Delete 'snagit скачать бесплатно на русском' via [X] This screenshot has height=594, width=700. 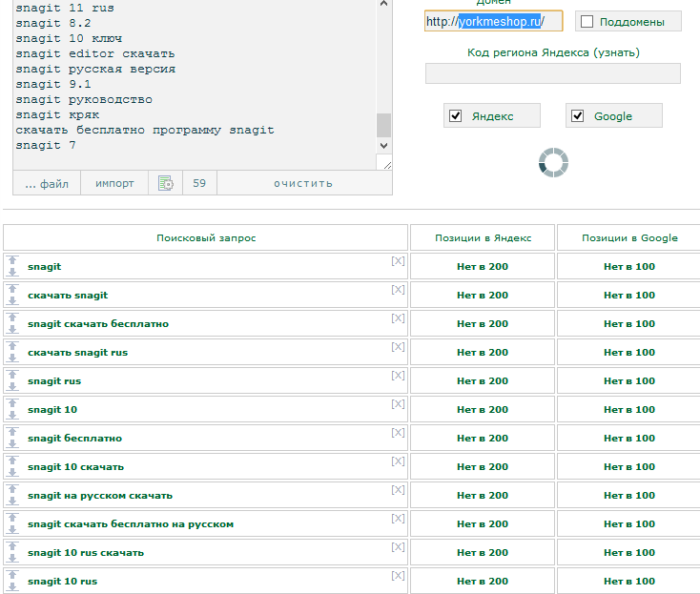point(398,518)
